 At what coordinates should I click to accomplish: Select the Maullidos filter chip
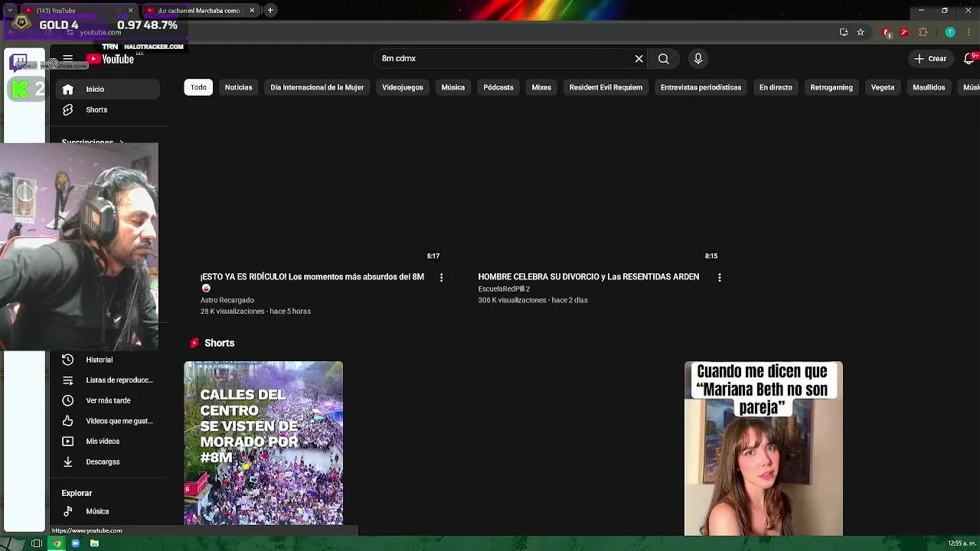coord(929,87)
